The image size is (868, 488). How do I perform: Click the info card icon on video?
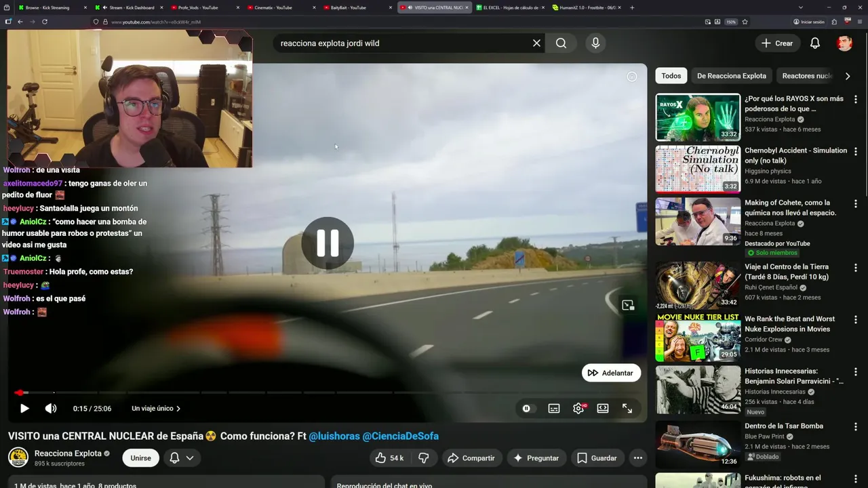[x=632, y=77]
